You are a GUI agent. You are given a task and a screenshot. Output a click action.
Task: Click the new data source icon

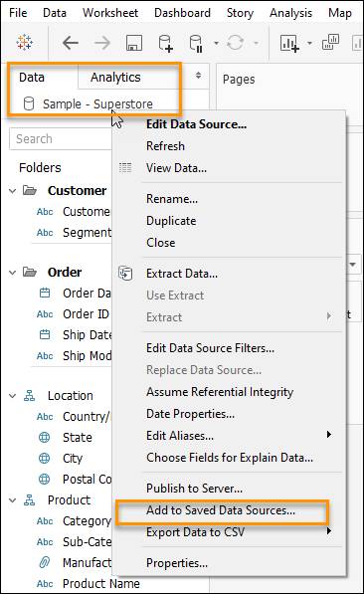[x=165, y=43]
